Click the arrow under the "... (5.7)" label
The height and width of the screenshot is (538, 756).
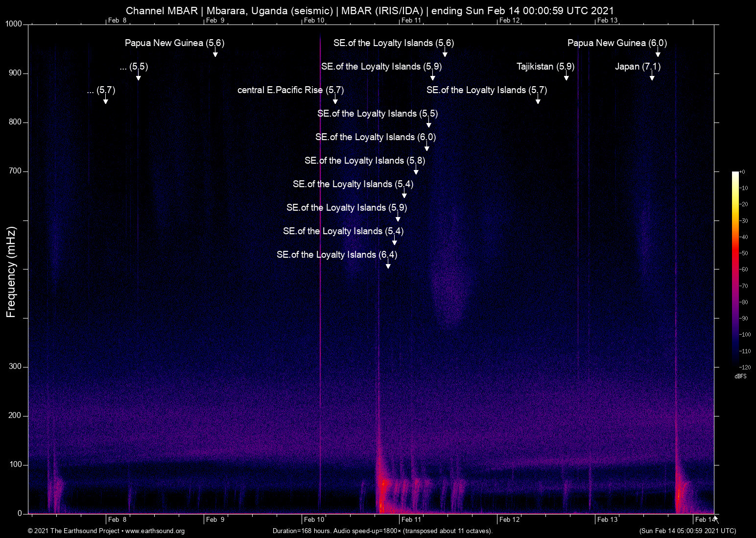[x=106, y=100]
